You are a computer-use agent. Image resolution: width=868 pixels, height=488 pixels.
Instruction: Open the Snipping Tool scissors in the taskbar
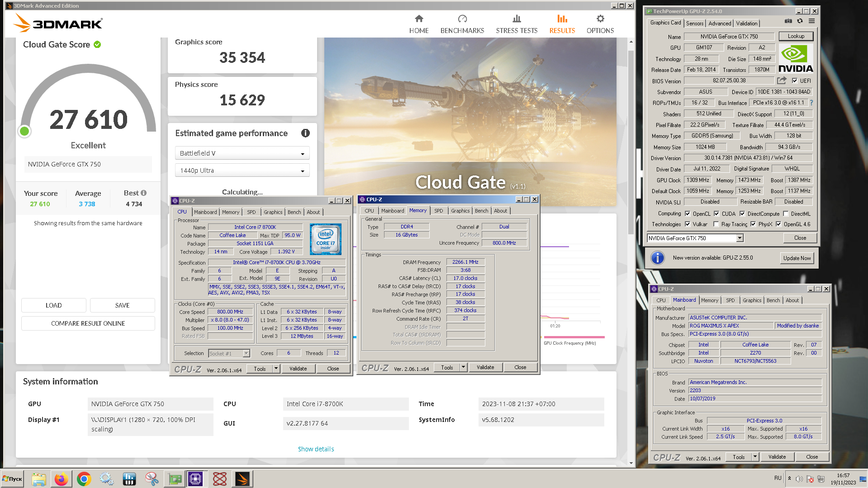pos(152,479)
